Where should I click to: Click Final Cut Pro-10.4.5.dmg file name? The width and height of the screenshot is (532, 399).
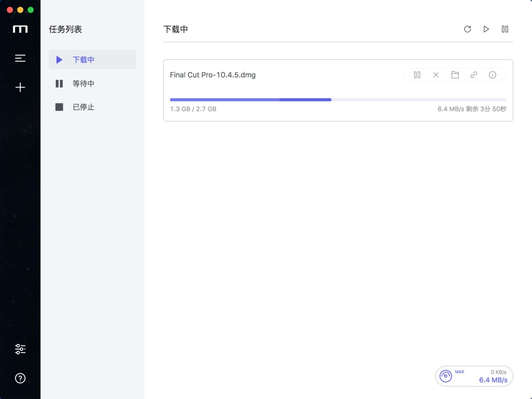tap(213, 75)
